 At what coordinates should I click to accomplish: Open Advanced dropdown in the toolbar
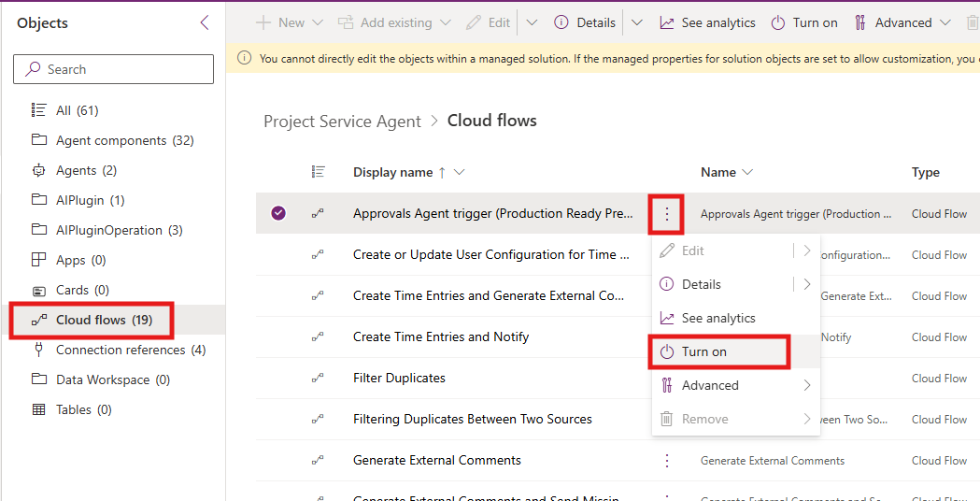[x=902, y=23]
